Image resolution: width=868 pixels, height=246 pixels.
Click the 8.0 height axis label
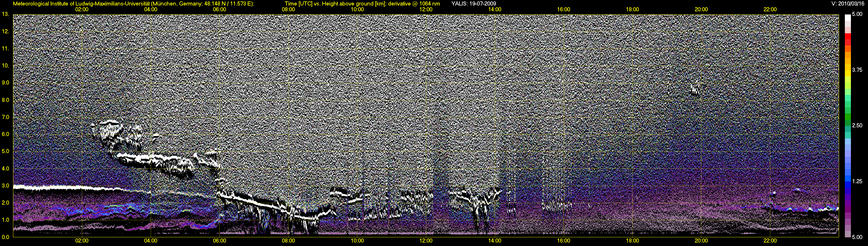[x=5, y=100]
